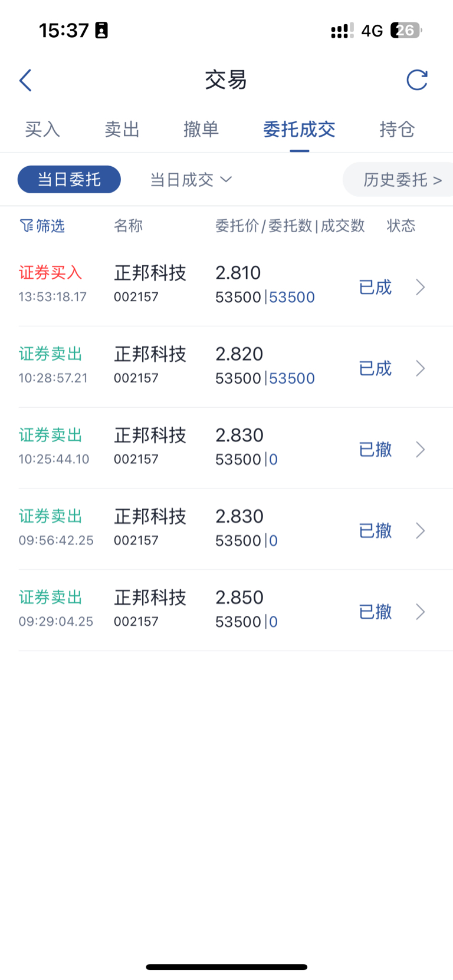Select the 委托成交 tab

(x=299, y=129)
